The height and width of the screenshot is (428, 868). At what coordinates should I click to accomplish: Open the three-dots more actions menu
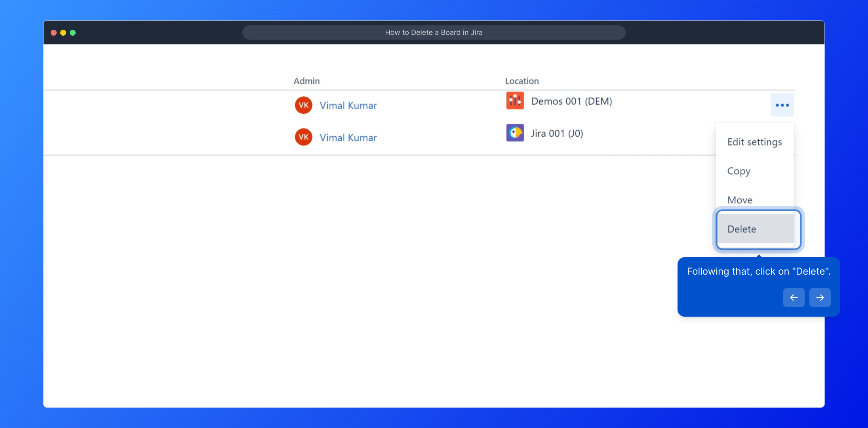click(782, 105)
